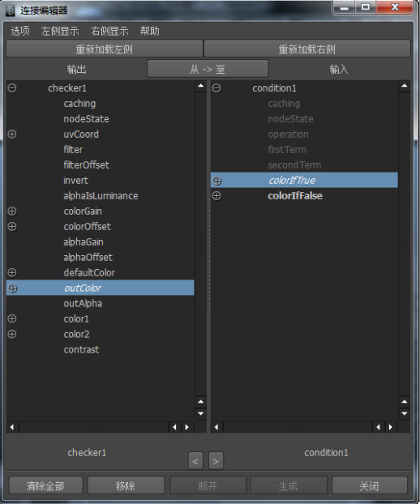Expand colorIfFalse plus icon
This screenshot has width=420, height=504.
point(216,196)
